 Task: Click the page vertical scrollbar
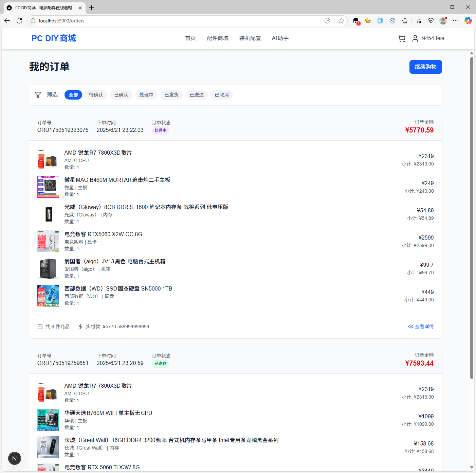[472, 217]
